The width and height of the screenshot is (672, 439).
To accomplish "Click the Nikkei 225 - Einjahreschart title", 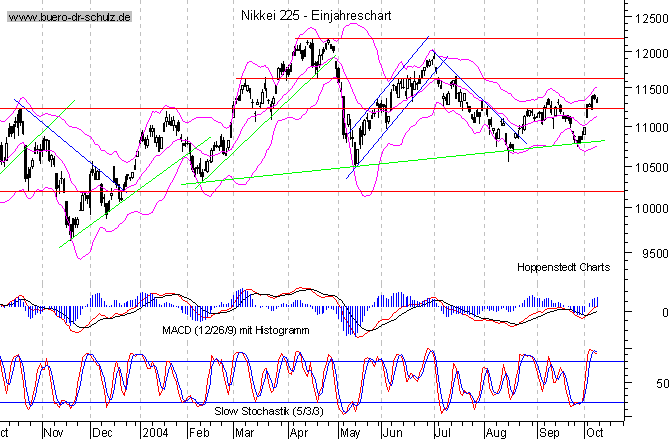I will (317, 17).
